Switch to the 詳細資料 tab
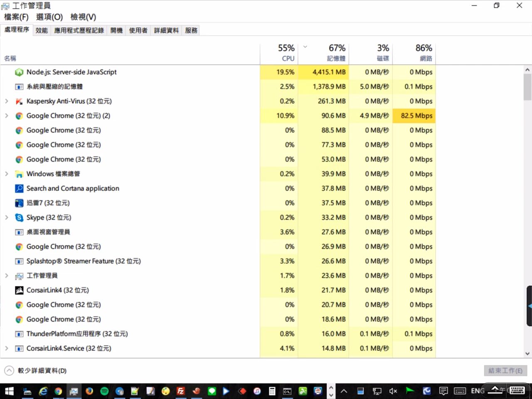 [x=166, y=30]
